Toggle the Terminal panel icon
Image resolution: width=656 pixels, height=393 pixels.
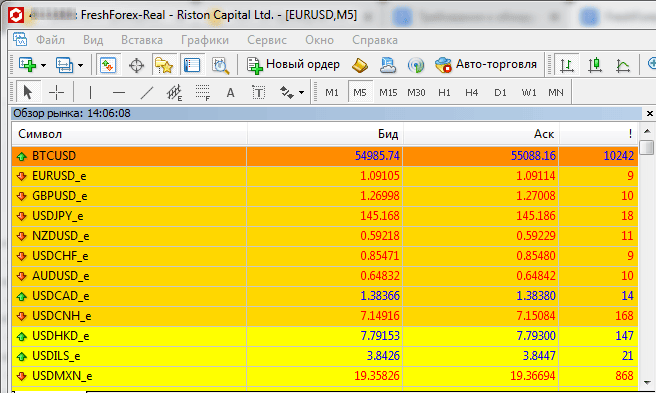(x=192, y=65)
